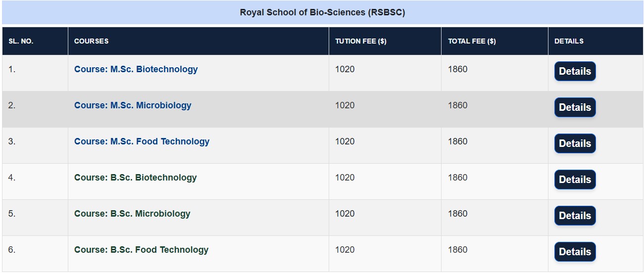The height and width of the screenshot is (273, 644).
Task: Click the COURSES column header
Action: (x=91, y=41)
